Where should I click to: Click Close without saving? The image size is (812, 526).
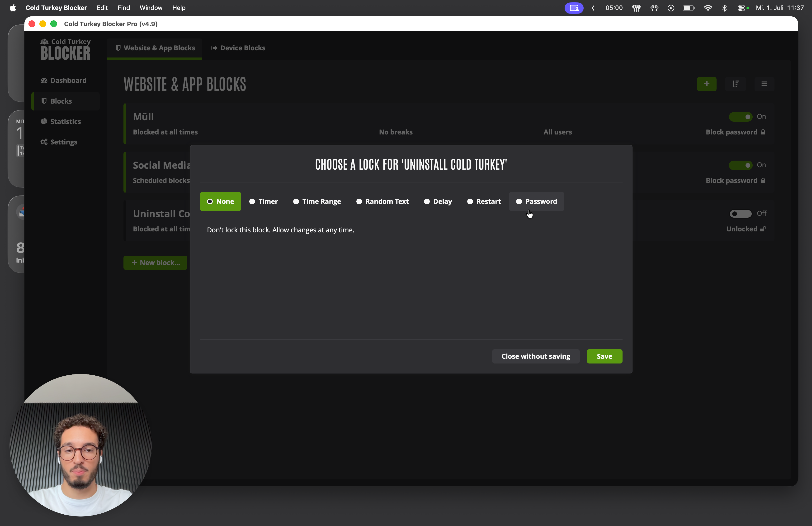[x=536, y=356]
